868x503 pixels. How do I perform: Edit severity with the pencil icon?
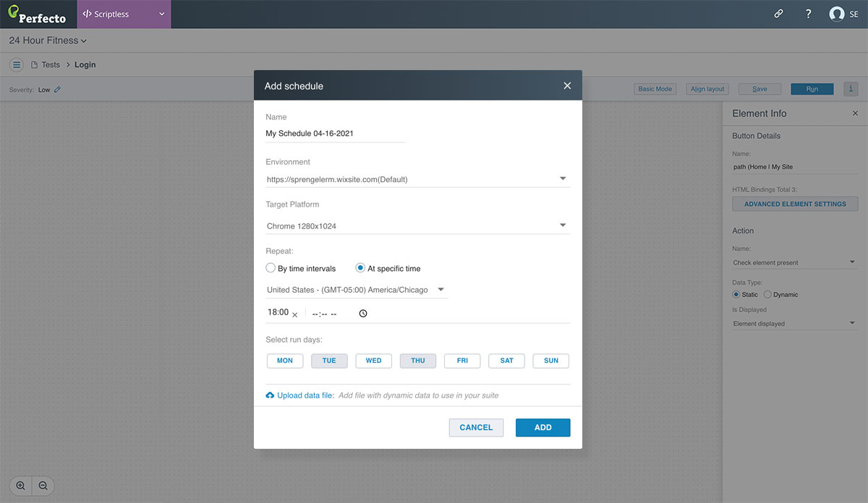tap(58, 90)
